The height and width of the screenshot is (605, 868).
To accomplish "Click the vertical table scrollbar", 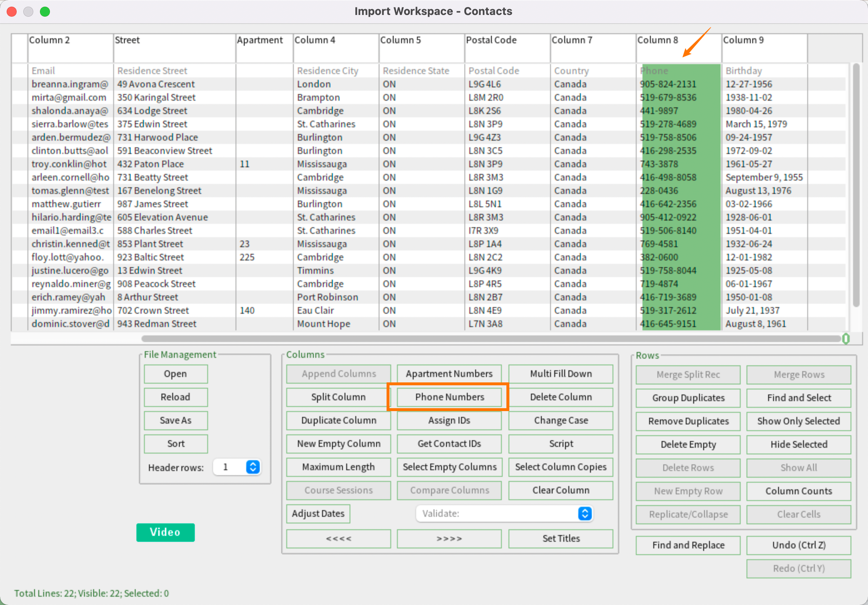I will pos(856,185).
